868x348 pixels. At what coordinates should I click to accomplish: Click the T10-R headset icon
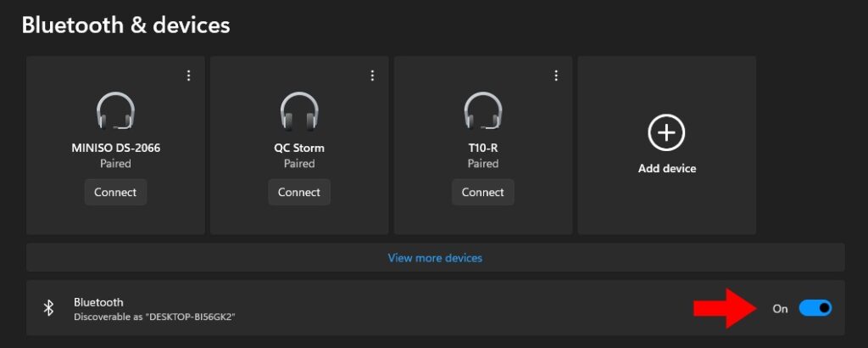[x=483, y=111]
